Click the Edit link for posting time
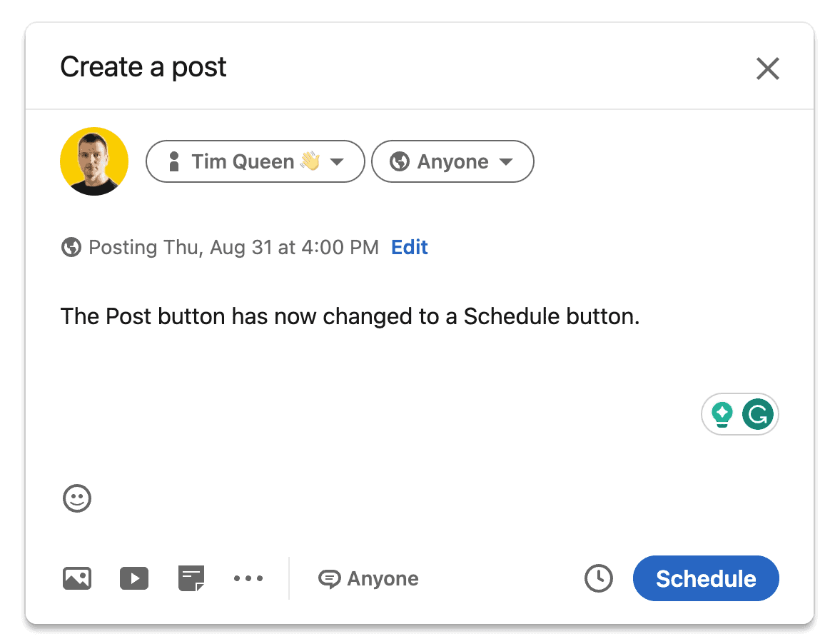The image size is (835, 644). pos(409,248)
